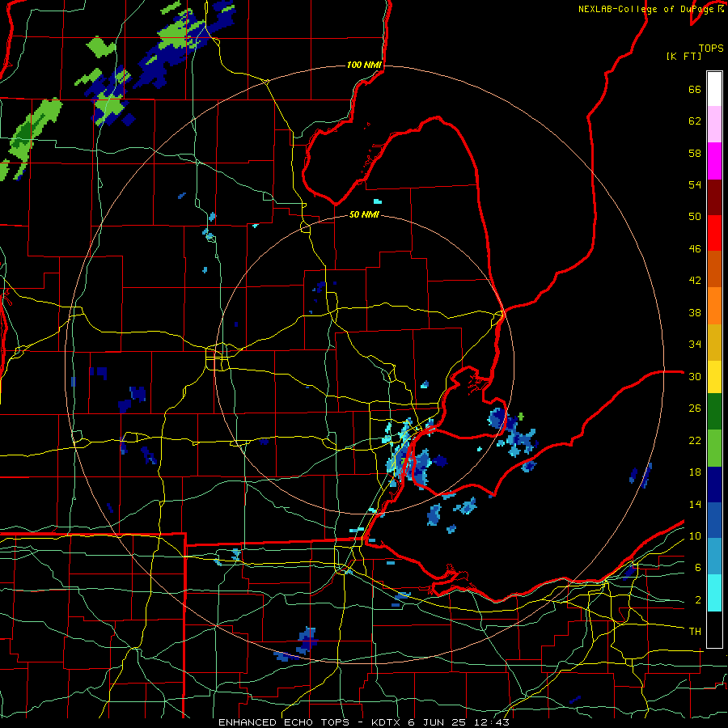728x728 pixels.
Task: Pick the cyan legend swatch
Action: 714,593
